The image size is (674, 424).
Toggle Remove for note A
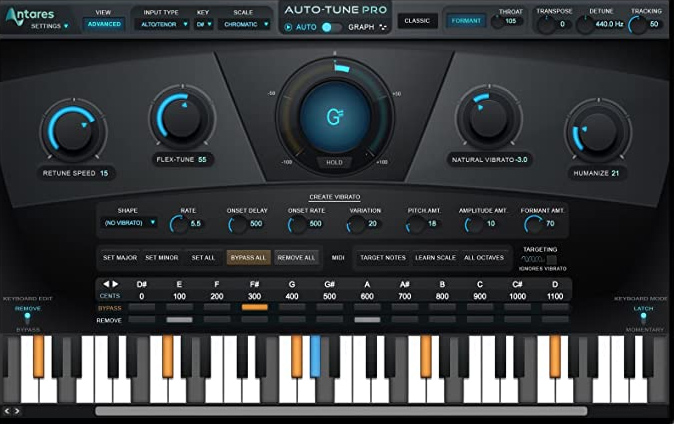point(367,320)
